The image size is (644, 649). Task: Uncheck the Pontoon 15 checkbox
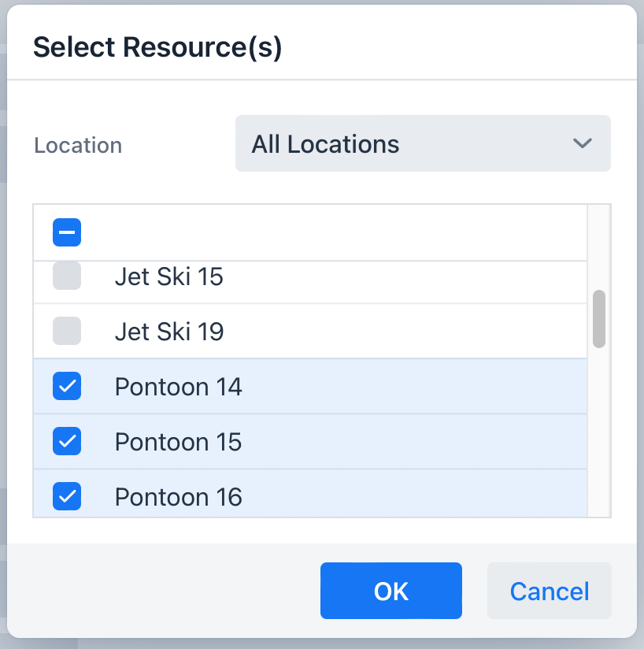click(67, 441)
